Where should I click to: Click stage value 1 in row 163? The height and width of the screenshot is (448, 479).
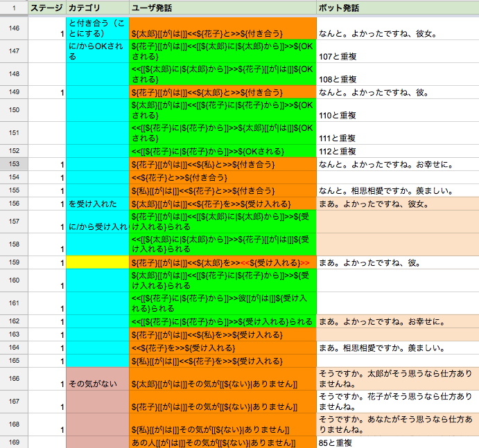pos(47,334)
